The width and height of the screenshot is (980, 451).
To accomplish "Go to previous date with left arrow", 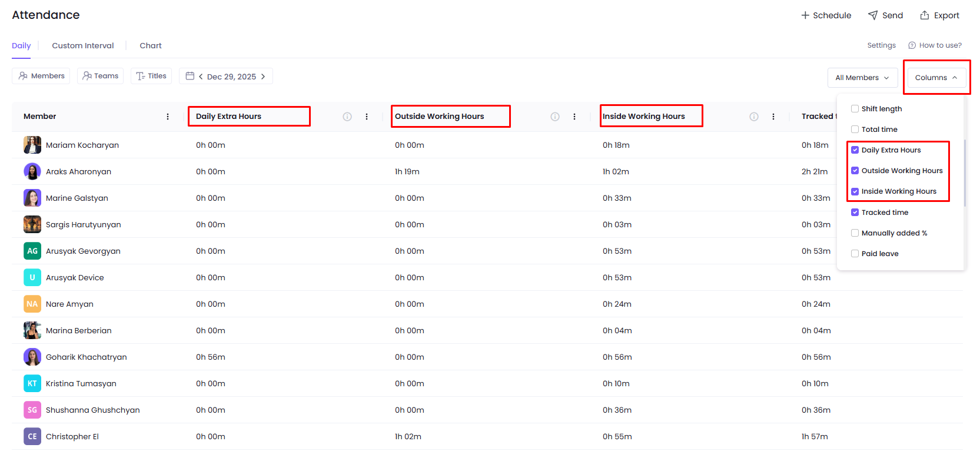I will click(x=201, y=77).
